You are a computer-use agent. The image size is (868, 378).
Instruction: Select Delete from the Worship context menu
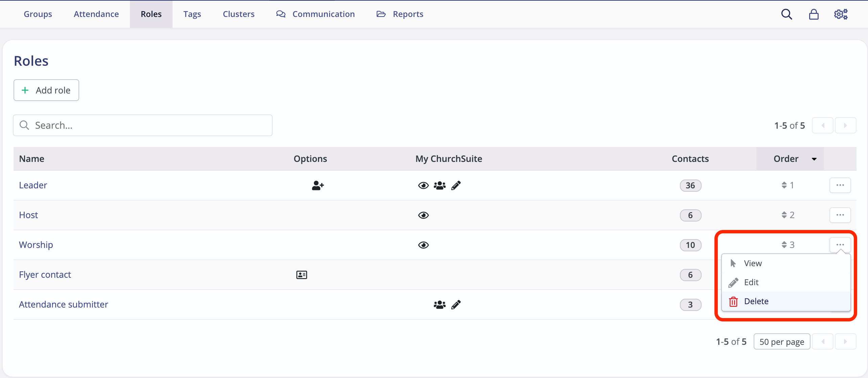(x=757, y=301)
